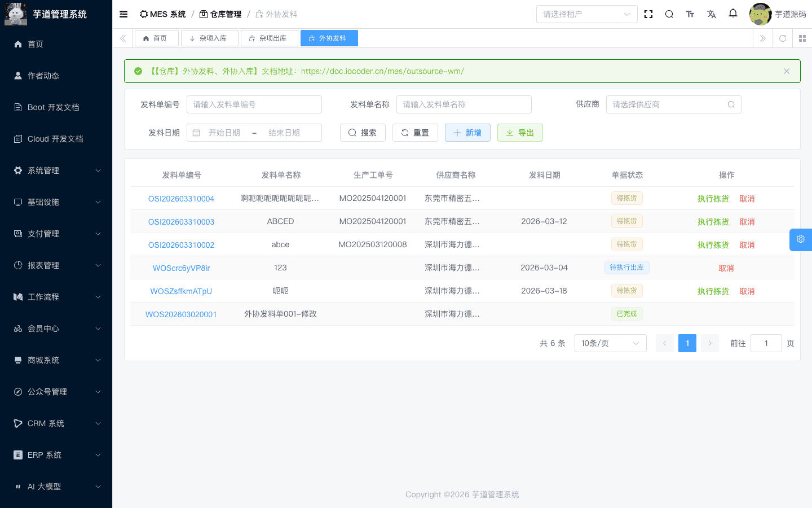Open the 请选择租户 tenant dropdown
Viewport: 812px width, 508px height.
(x=586, y=14)
